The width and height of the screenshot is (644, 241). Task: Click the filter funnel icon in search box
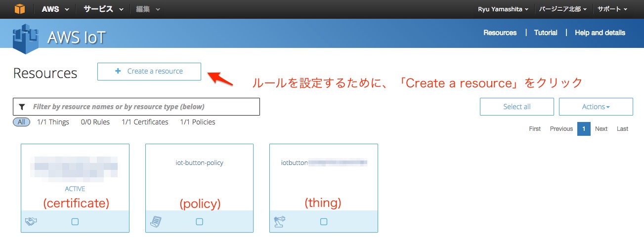pyautogui.click(x=22, y=107)
